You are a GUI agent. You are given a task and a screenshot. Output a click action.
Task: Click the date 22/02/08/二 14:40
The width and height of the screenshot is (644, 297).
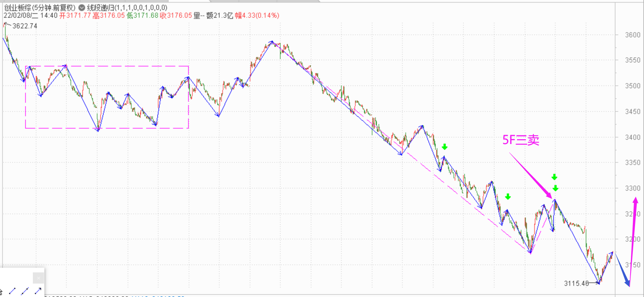point(31,15)
